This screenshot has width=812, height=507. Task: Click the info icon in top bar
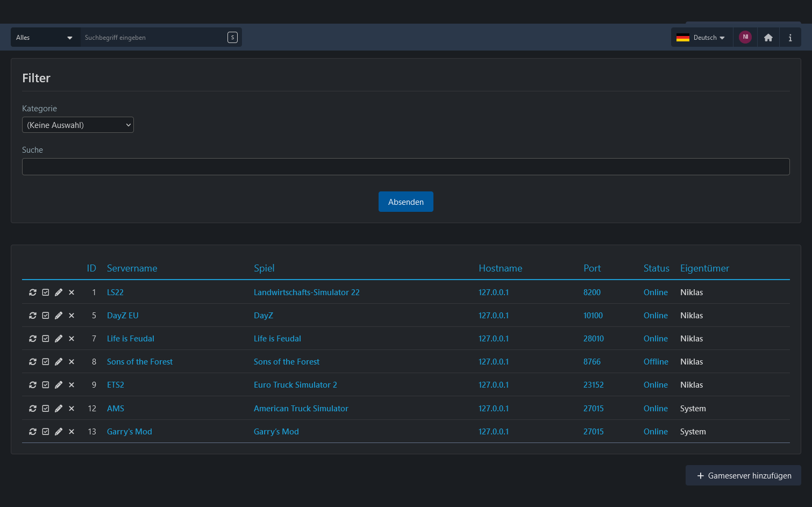pyautogui.click(x=790, y=38)
